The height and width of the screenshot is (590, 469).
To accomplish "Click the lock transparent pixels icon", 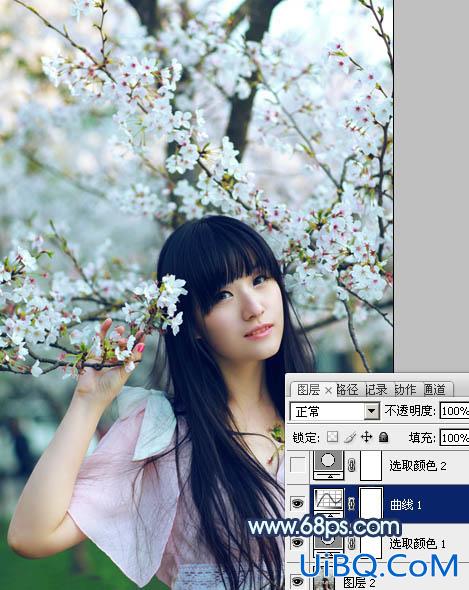I will [332, 437].
